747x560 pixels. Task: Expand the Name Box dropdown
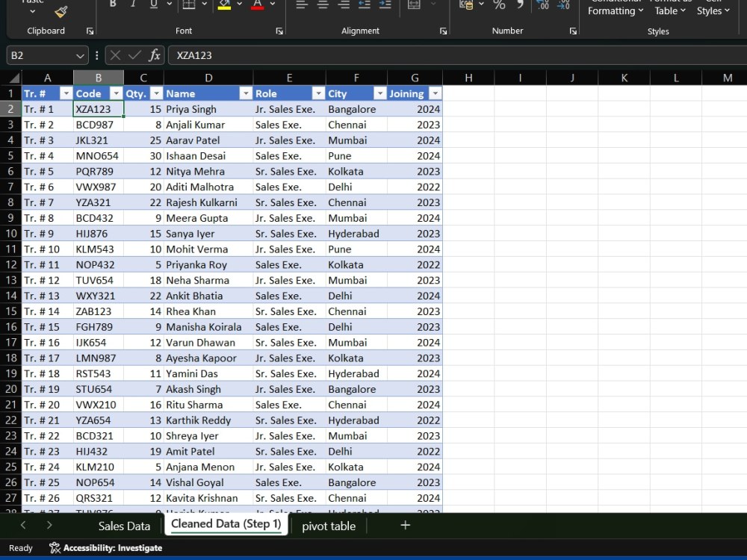(x=80, y=56)
